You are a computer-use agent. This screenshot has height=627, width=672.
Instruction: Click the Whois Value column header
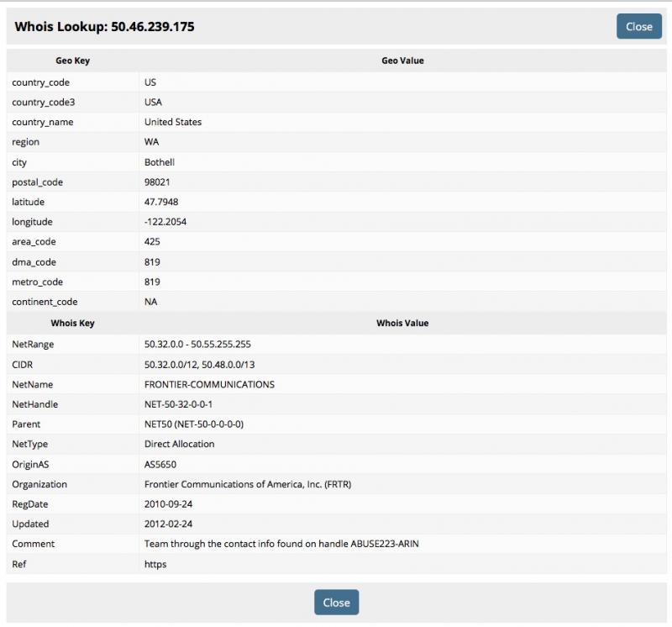click(402, 323)
